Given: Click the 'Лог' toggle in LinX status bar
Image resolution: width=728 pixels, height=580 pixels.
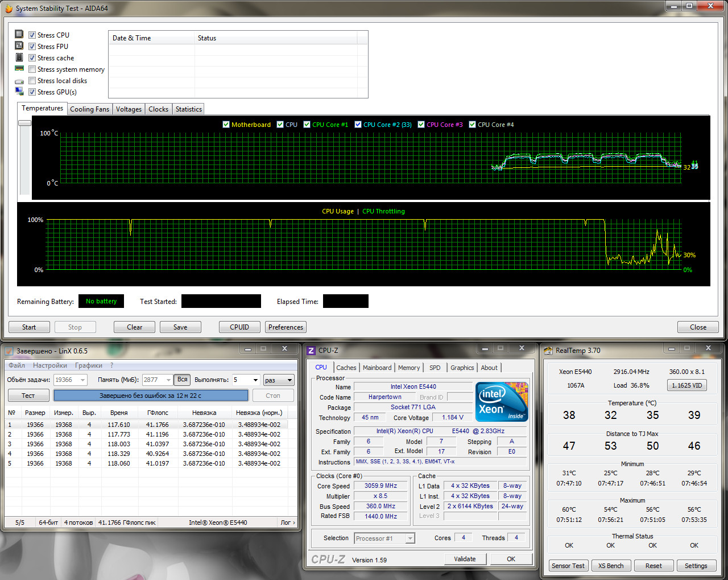Looking at the screenshot, I should click(x=288, y=523).
